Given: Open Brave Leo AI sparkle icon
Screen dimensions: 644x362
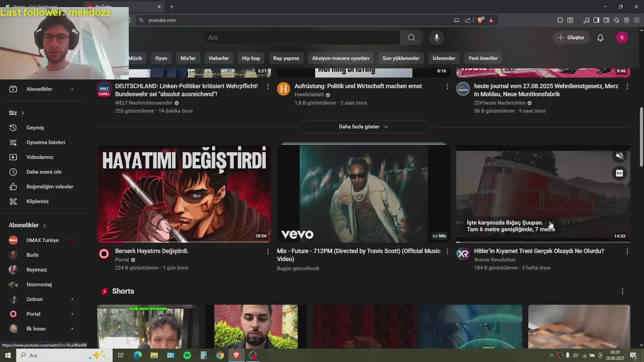Looking at the screenshot, I should tap(616, 20).
